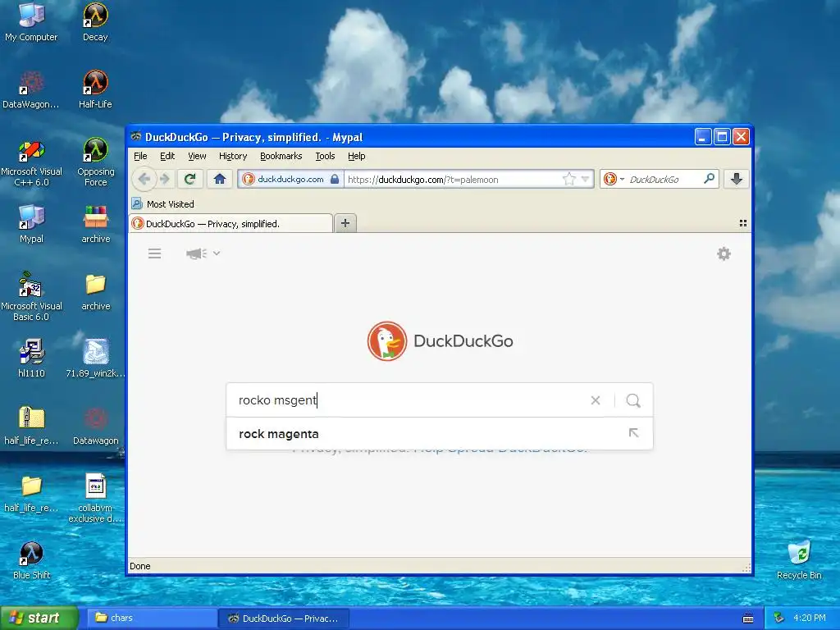Open the Most Visited bookmarks folder

tap(163, 204)
